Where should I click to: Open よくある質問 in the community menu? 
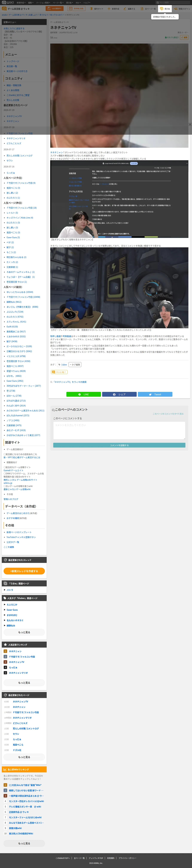click(x=13, y=90)
